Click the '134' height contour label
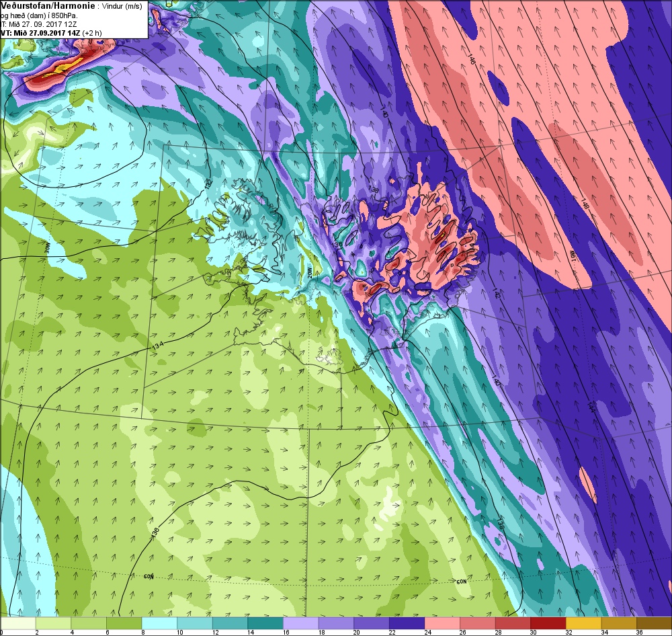The image size is (672, 636). [x=157, y=346]
